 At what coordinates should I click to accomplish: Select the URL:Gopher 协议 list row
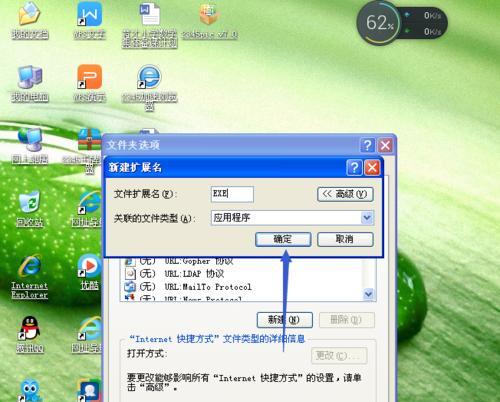(242, 262)
